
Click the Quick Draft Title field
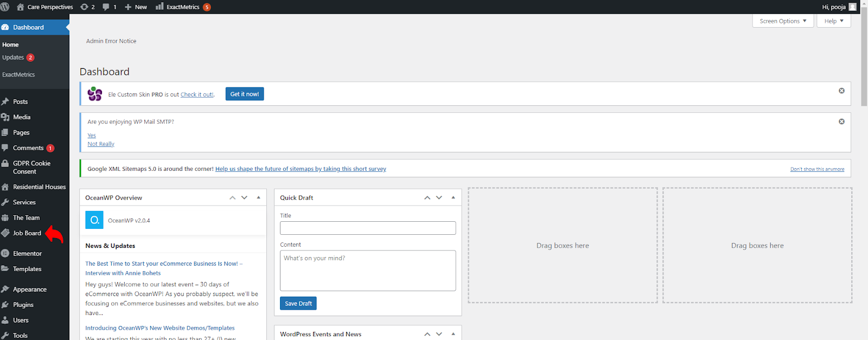[368, 228]
